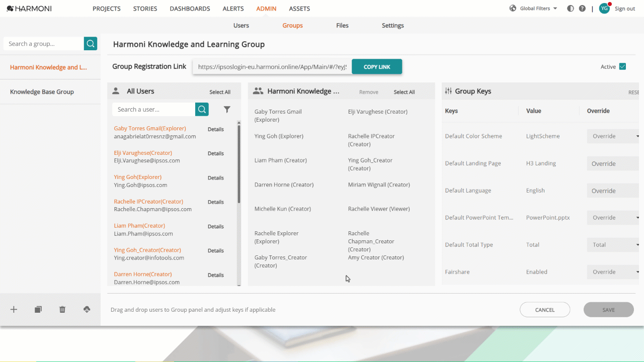644x362 pixels.
Task: Open Details for Ying Goh_Creator
Action: (x=216, y=250)
